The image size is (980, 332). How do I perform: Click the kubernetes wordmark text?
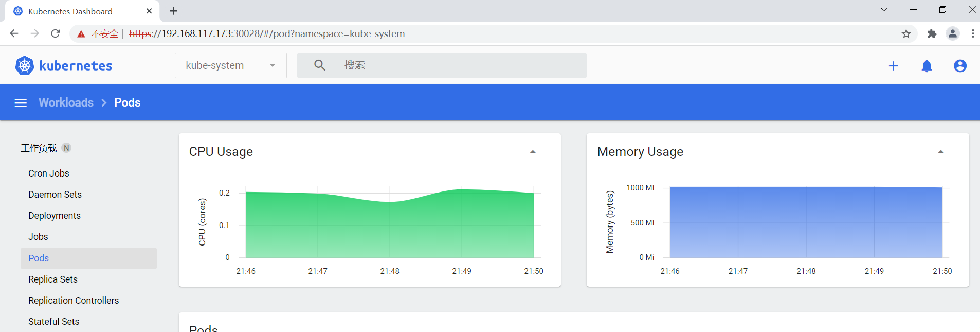pyautogui.click(x=76, y=66)
